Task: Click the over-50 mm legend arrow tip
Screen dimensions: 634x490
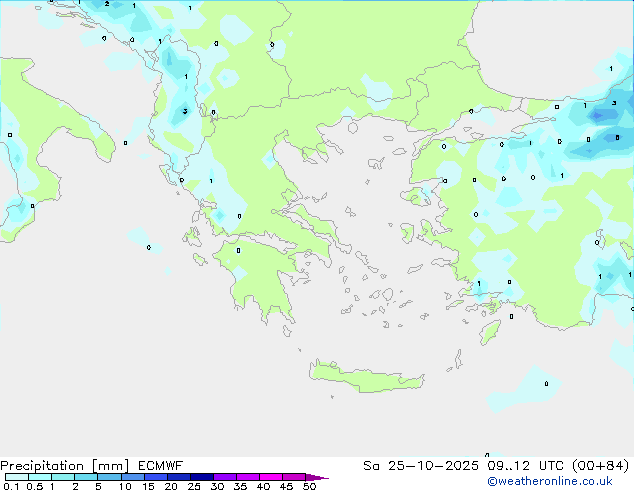Action: click(317, 477)
